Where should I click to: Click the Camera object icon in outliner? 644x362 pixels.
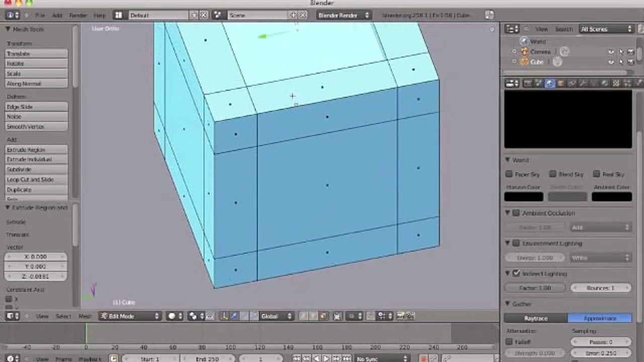[524, 51]
